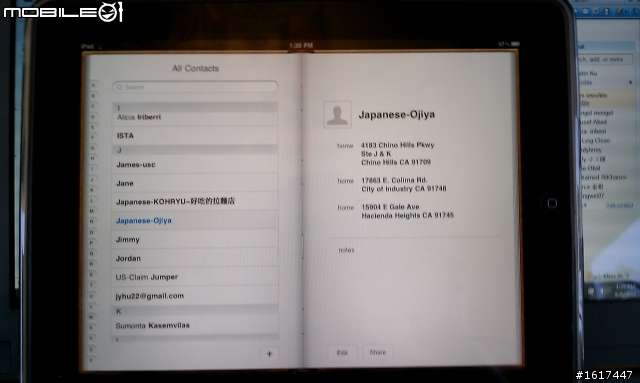Viewport: 640px width, 383px height.
Task: Tap the battery indicator in the iPad status bar
Action: [x=515, y=44]
